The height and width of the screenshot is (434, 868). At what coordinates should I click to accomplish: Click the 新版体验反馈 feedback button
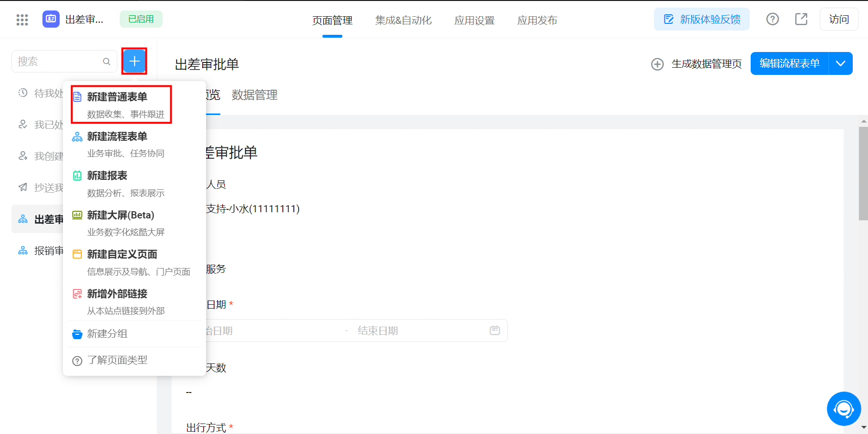tap(702, 19)
